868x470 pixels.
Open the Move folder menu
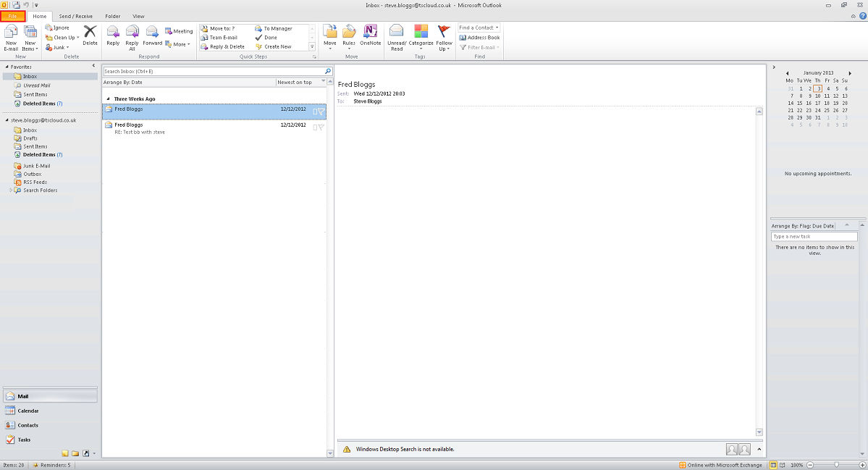330,38
